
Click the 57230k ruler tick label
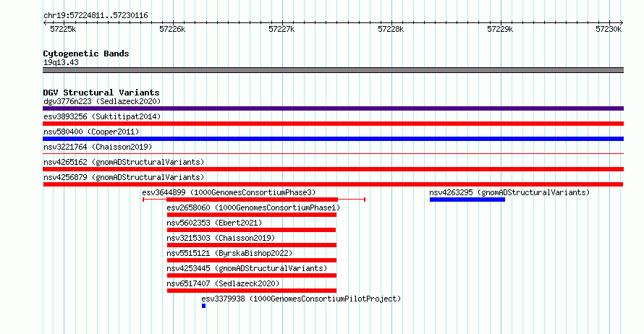point(609,29)
